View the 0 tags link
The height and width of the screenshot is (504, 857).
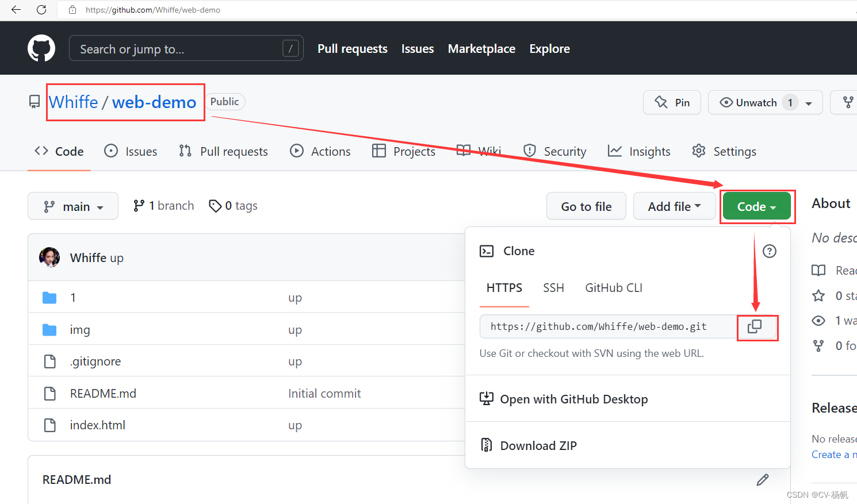(x=233, y=206)
